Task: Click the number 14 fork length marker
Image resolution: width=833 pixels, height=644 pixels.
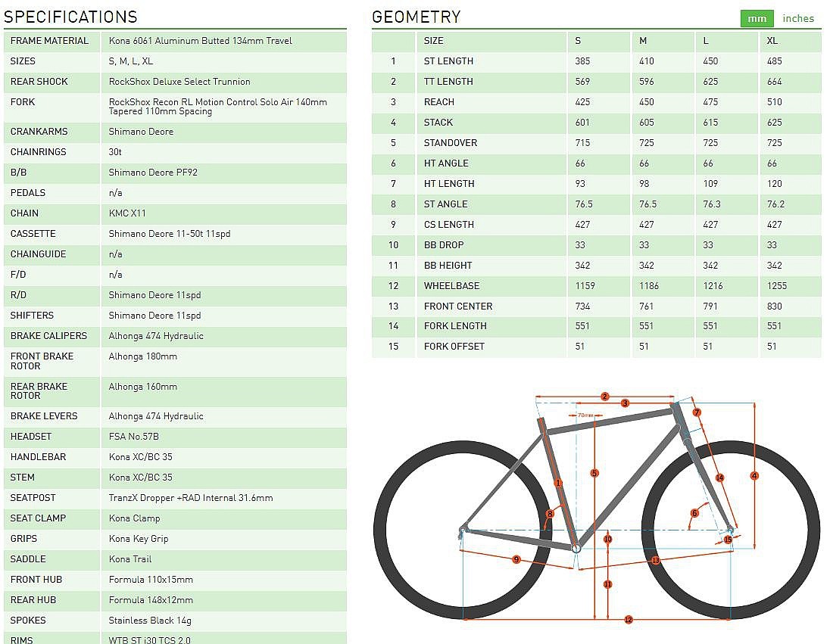Action: 719,478
